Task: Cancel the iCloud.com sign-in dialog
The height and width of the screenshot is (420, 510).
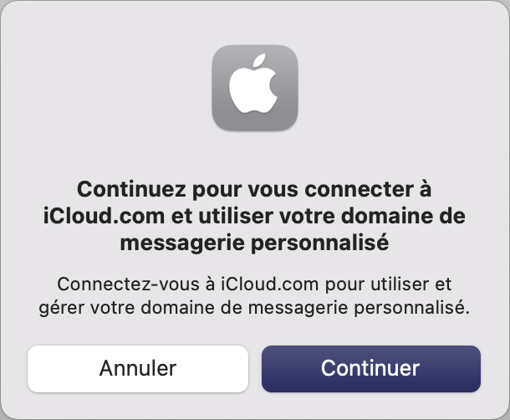Action: (138, 369)
